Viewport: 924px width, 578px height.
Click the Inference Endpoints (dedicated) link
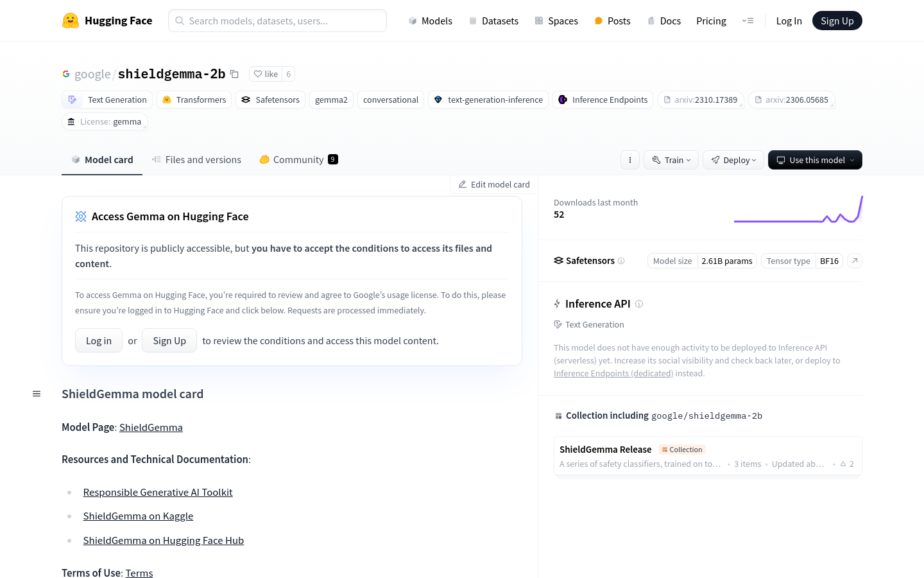[613, 373]
